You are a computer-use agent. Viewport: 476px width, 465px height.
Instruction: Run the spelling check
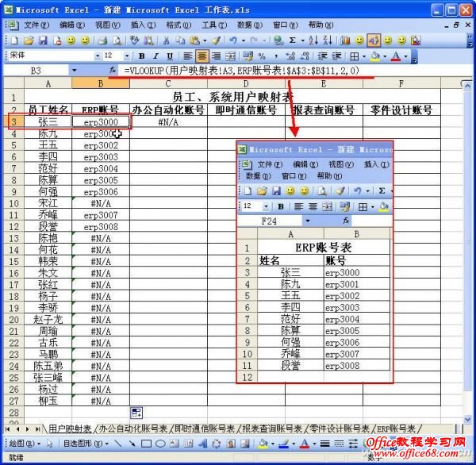tap(134, 40)
